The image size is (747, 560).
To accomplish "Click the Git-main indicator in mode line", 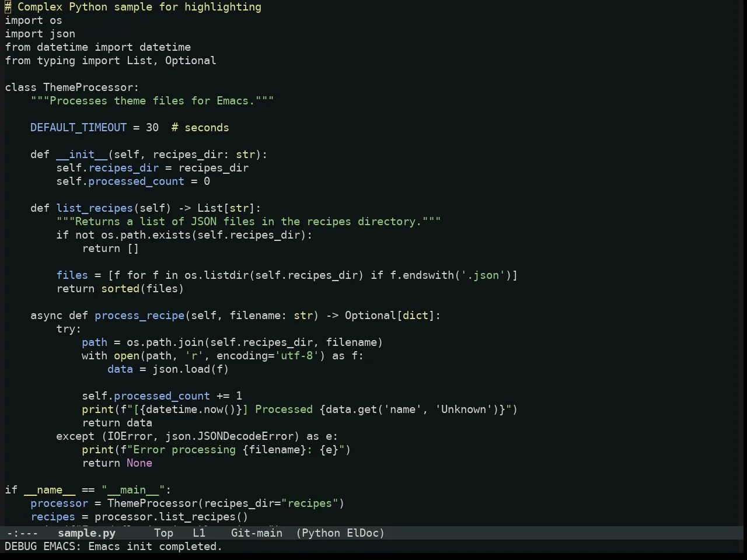I will point(256,533).
